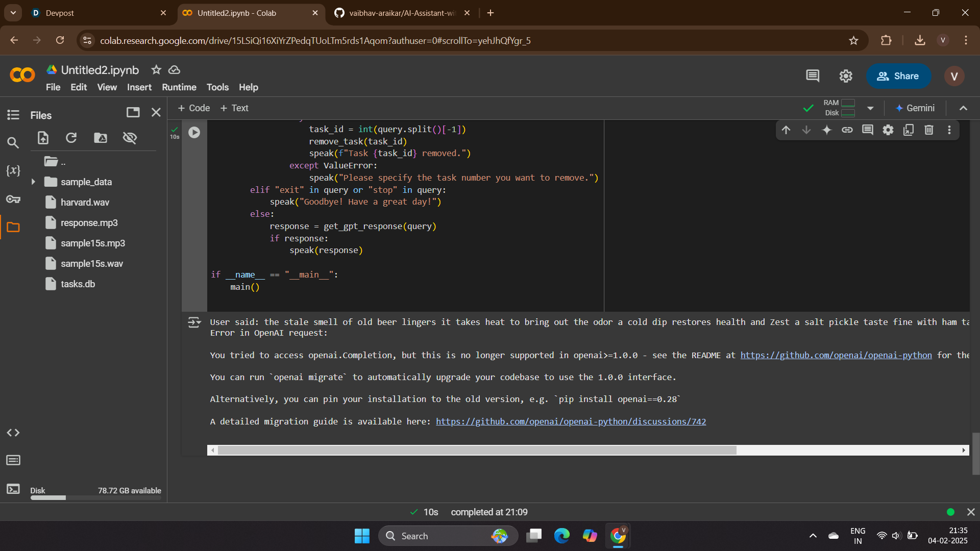
Task: Click the Share button
Action: coord(898,76)
